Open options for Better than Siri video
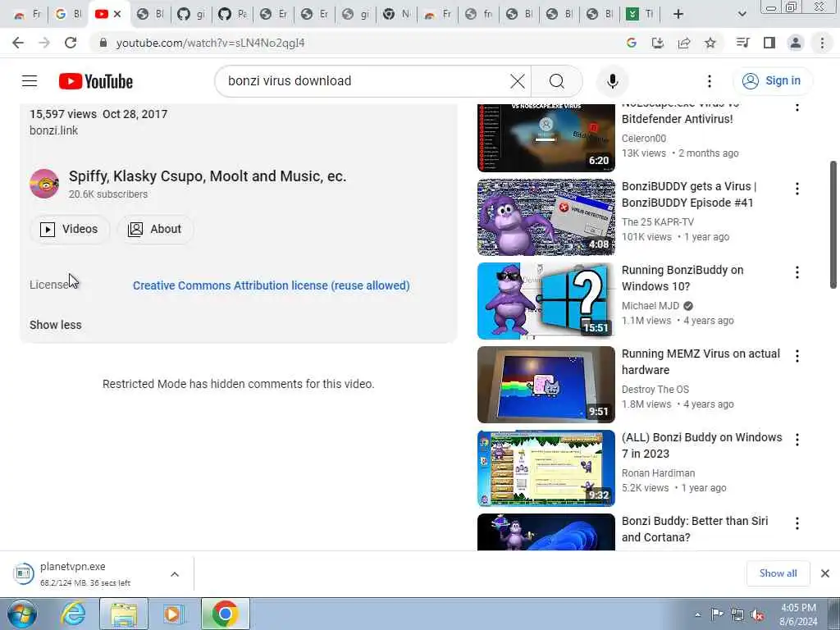Screen dimensions: 840x630 click(x=797, y=523)
